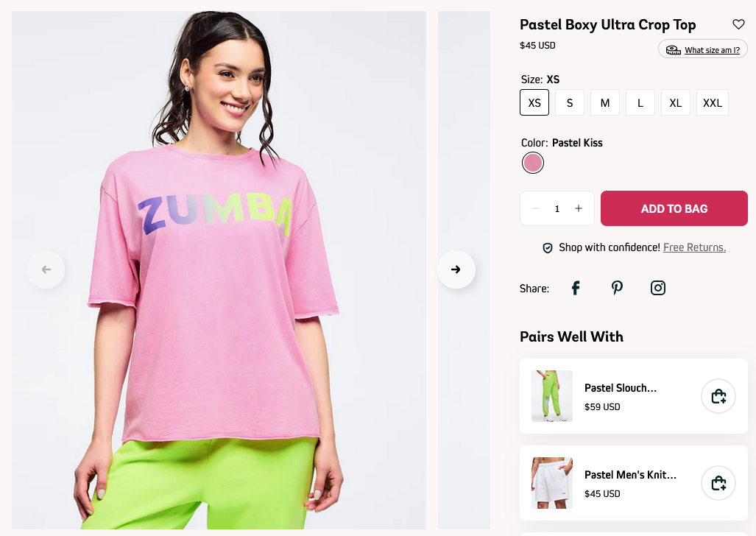
Task: Share on Instagram icon
Action: [x=657, y=288]
